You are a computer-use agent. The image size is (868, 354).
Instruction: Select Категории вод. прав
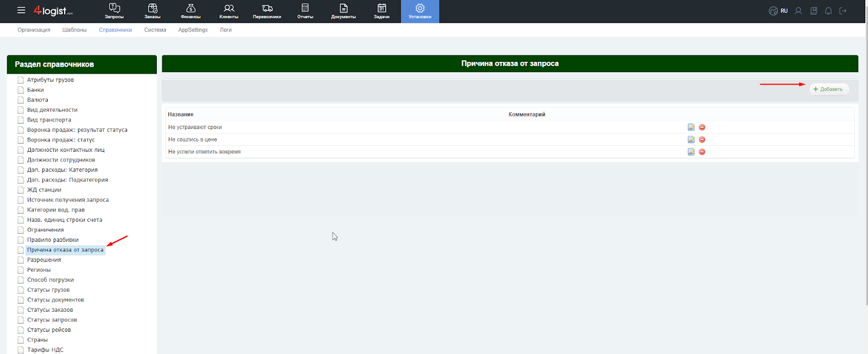pos(56,210)
